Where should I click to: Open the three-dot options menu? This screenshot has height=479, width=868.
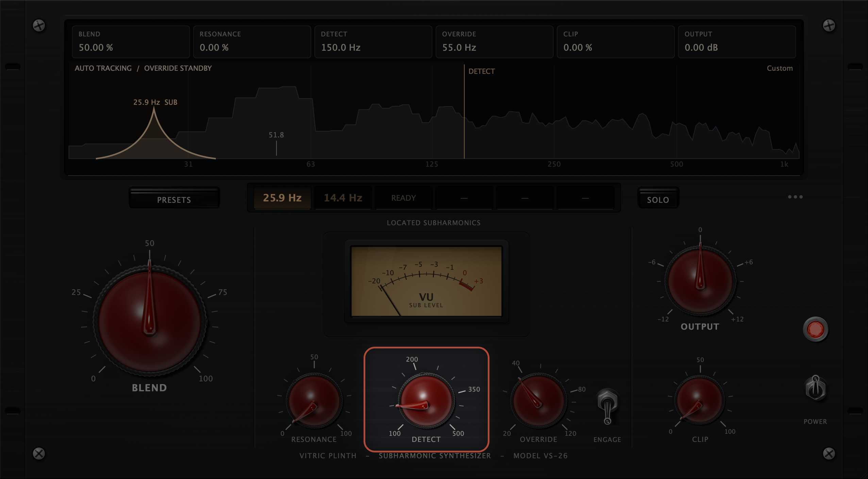coord(795,197)
